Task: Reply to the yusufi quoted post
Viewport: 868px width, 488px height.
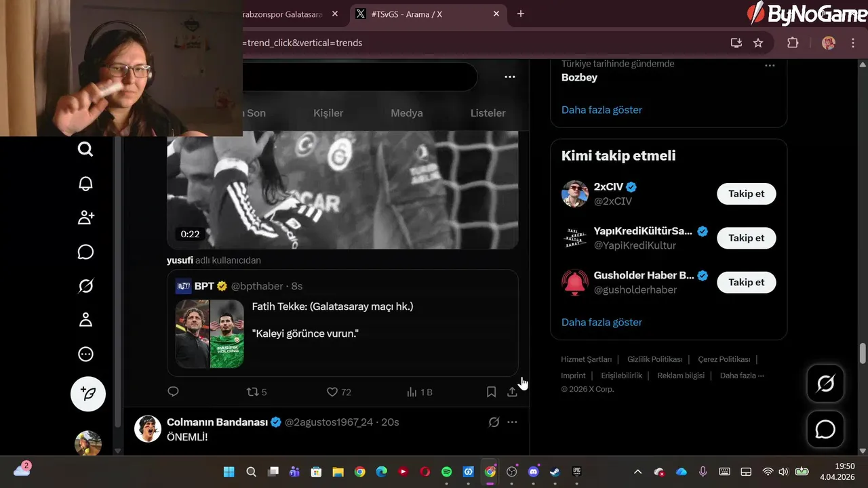Action: [x=173, y=392]
